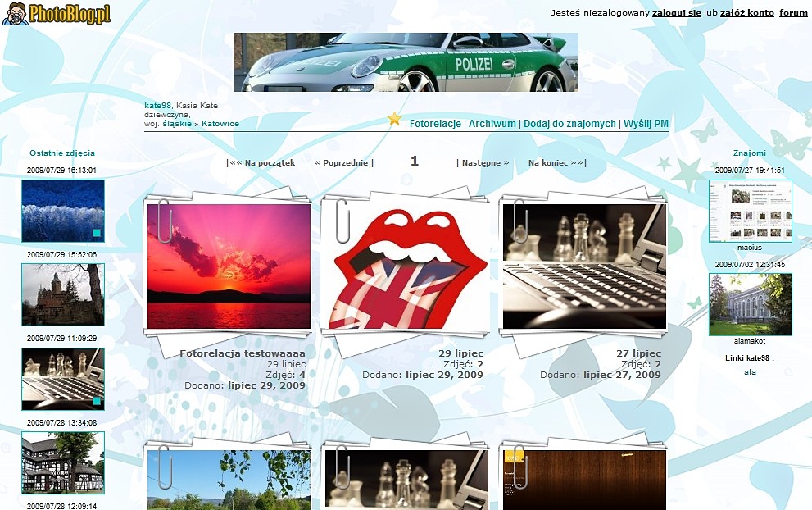Click Dodano: lipiec 27, 2009 text

(601, 375)
